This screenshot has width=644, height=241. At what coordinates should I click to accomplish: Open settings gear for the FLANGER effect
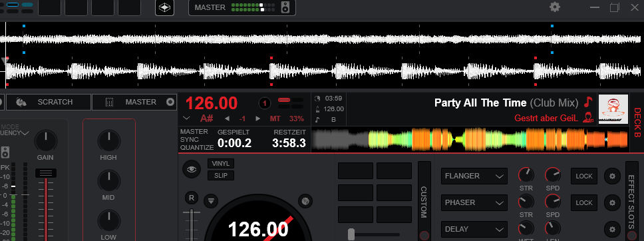612,176
